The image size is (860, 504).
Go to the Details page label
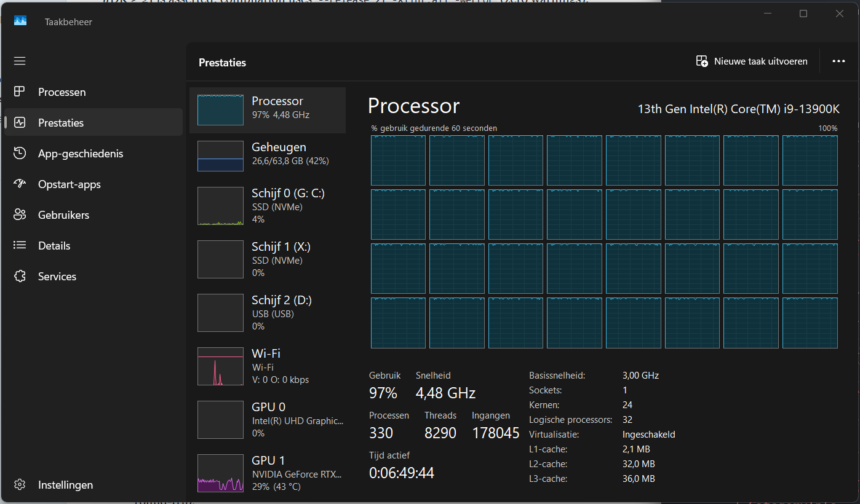click(54, 246)
